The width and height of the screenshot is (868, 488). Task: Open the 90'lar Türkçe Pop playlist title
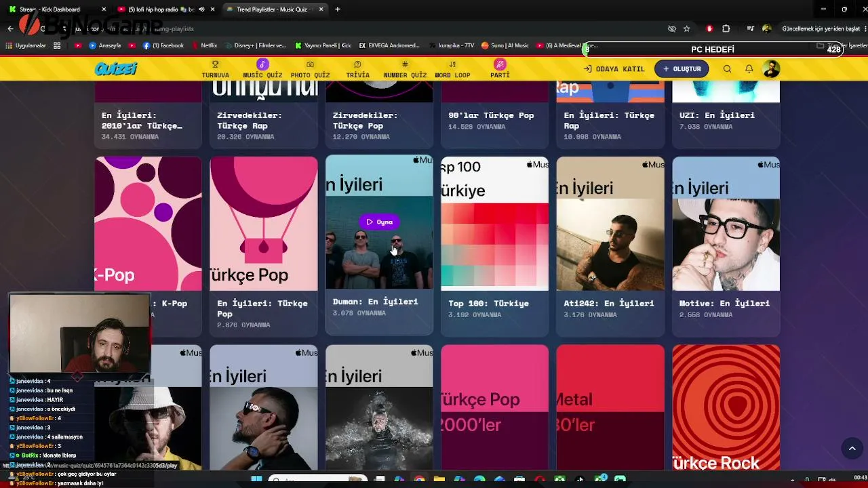pos(491,115)
